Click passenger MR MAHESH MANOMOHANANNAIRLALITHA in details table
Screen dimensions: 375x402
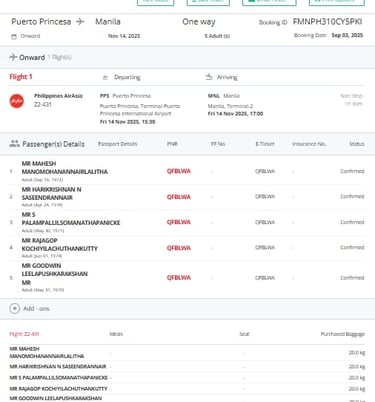click(x=65, y=168)
